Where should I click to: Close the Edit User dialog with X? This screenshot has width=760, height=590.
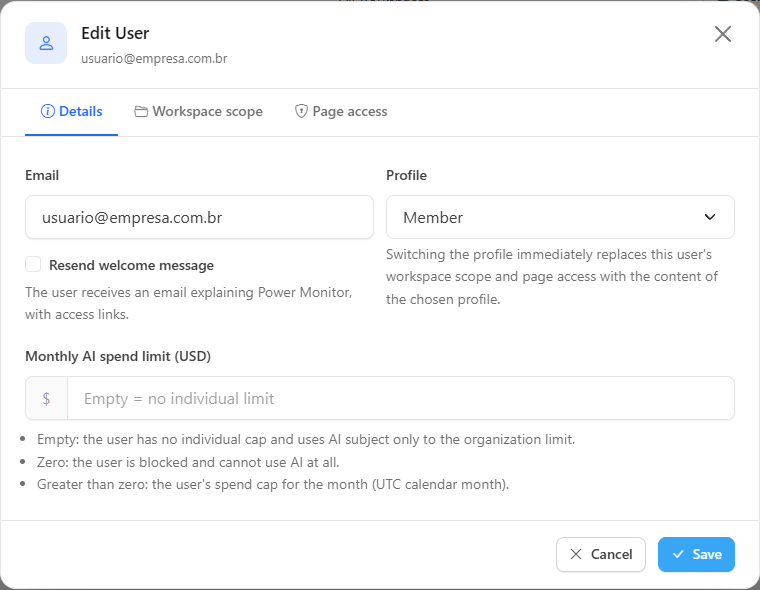[723, 34]
